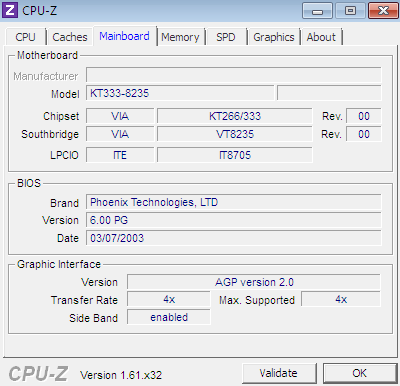
Task: Click BIOS brand Phoenix Technologies, LTD
Action: tap(234, 202)
